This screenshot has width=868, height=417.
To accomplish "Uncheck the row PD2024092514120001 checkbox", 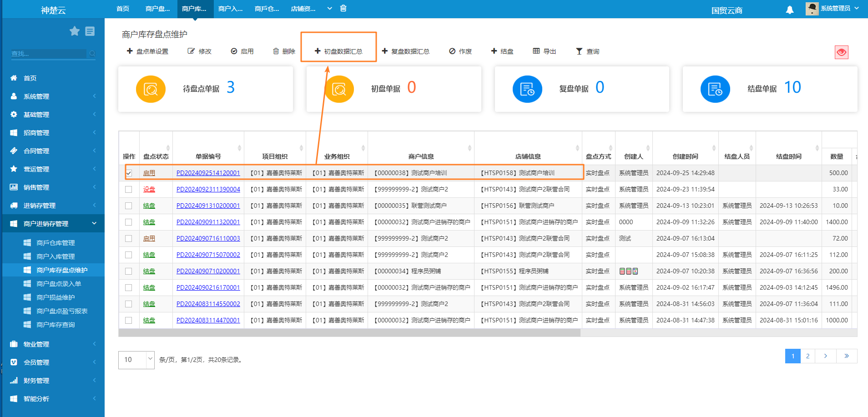I will click(129, 173).
